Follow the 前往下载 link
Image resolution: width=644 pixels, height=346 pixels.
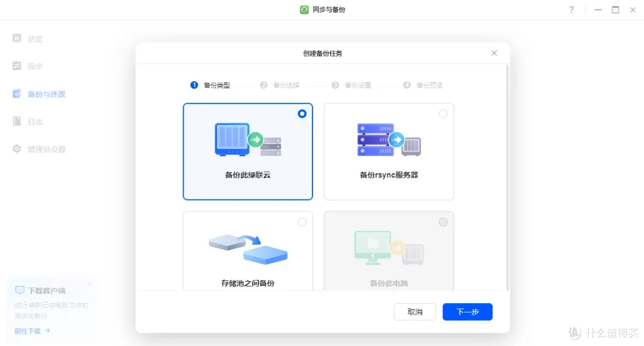[32, 331]
